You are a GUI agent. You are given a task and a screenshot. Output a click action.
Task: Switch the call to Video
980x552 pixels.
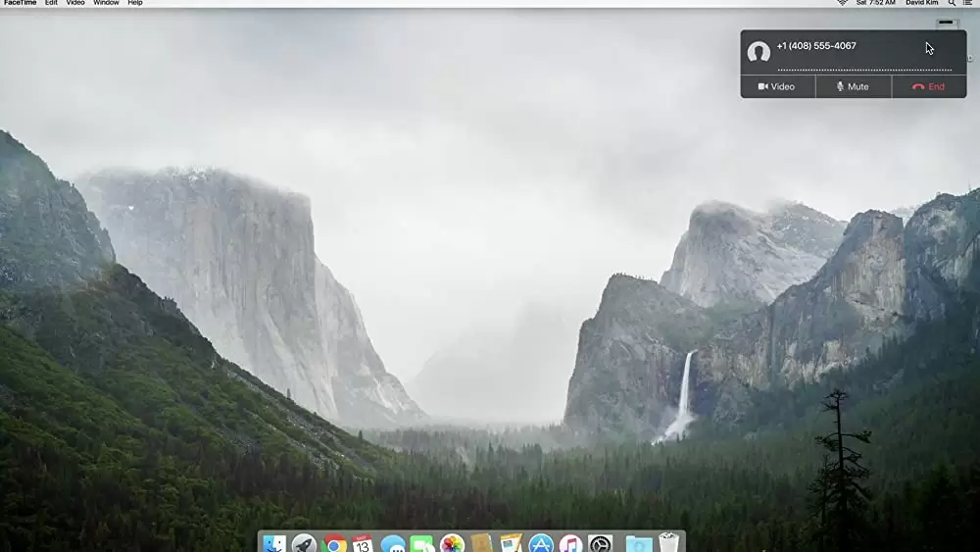click(776, 86)
